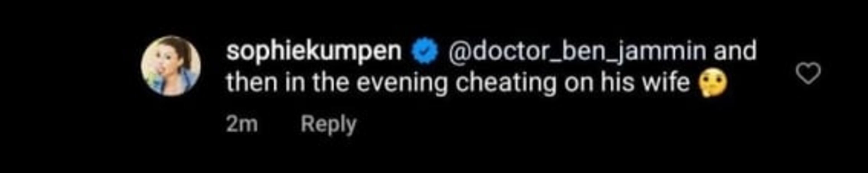
Task: Click the word 'Reply' under the comment
Action: 328,125
